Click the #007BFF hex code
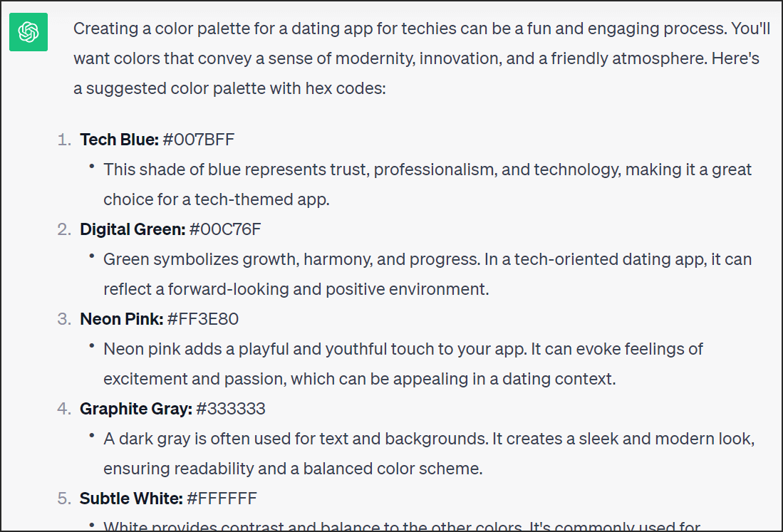Screen dimensions: 783x532 pyautogui.click(x=198, y=140)
